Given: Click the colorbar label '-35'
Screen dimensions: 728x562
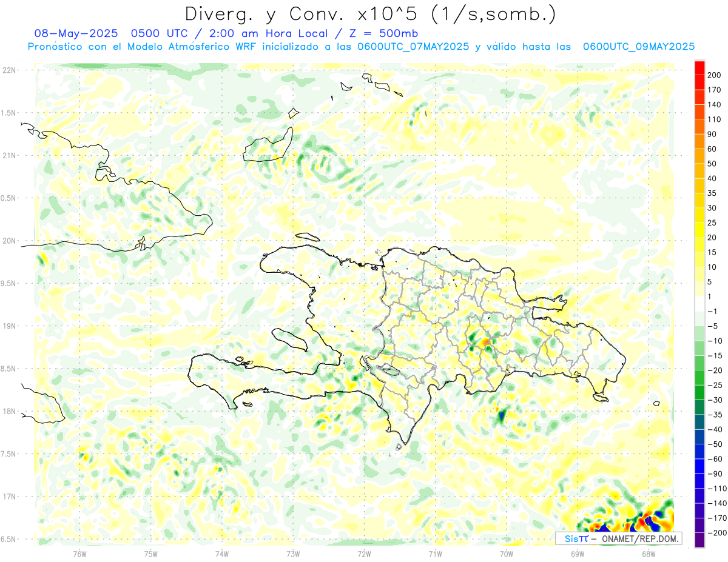Looking at the screenshot, I should tap(714, 415).
